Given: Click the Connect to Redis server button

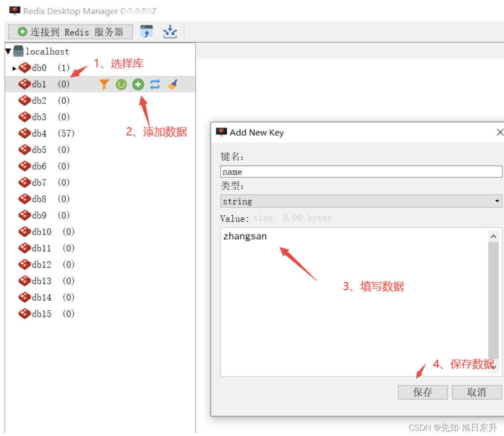Looking at the screenshot, I should (x=70, y=32).
